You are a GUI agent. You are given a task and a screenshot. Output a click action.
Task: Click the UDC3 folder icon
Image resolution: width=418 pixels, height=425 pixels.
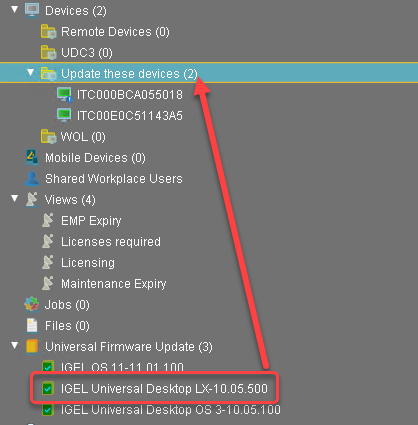48,53
